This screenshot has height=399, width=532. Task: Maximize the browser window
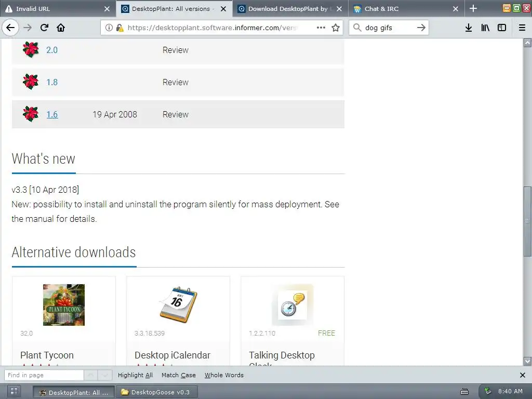click(x=516, y=8)
